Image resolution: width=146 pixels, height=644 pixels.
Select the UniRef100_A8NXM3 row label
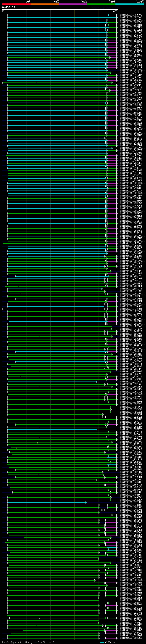(x=131, y=517)
